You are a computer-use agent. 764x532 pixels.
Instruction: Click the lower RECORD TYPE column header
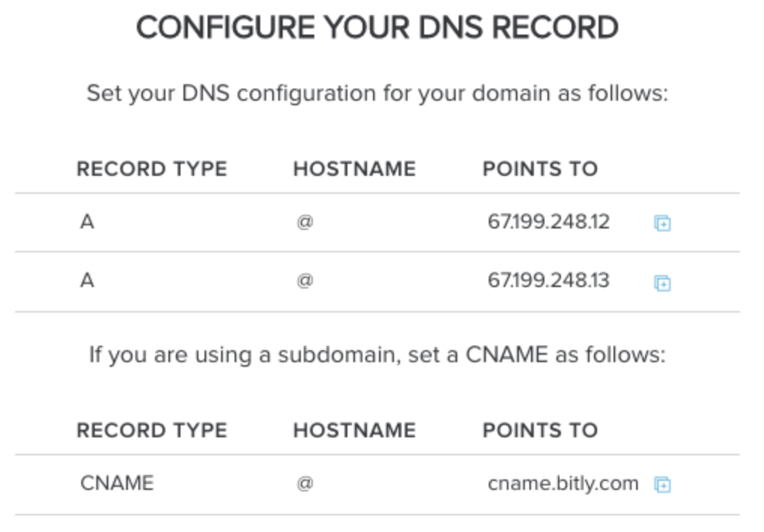click(x=152, y=431)
